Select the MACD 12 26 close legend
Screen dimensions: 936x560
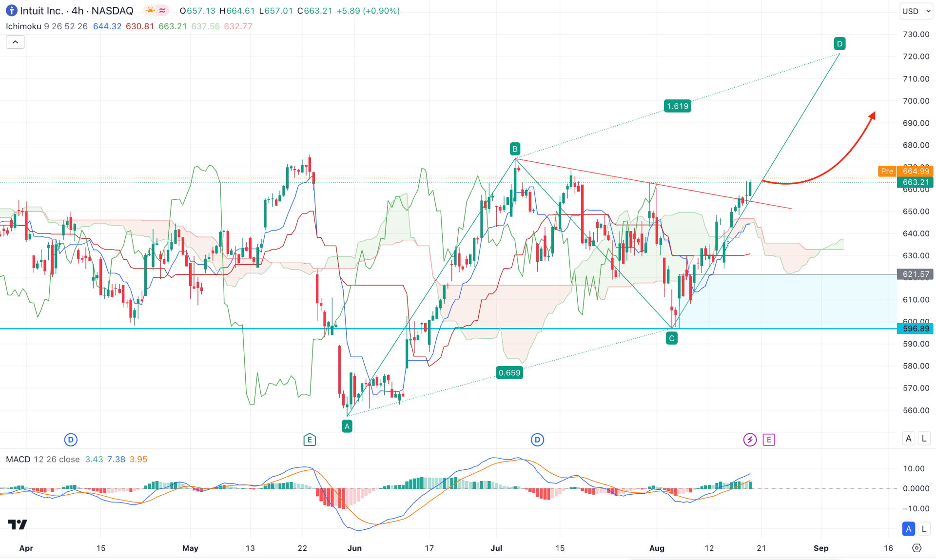pos(43,459)
